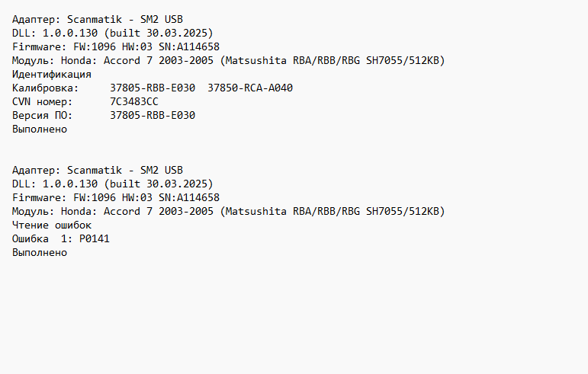The width and height of the screenshot is (588, 374).
Task: Click the 'Чтение ошибок' heading line
Action: click(x=52, y=225)
